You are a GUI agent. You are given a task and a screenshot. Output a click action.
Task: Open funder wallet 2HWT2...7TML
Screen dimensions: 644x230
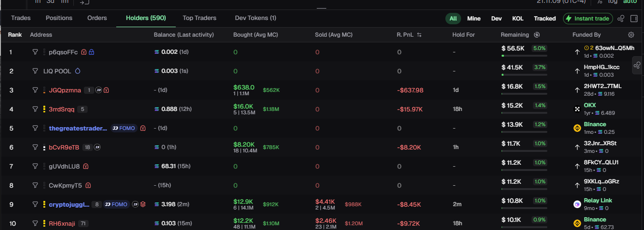[603, 86]
